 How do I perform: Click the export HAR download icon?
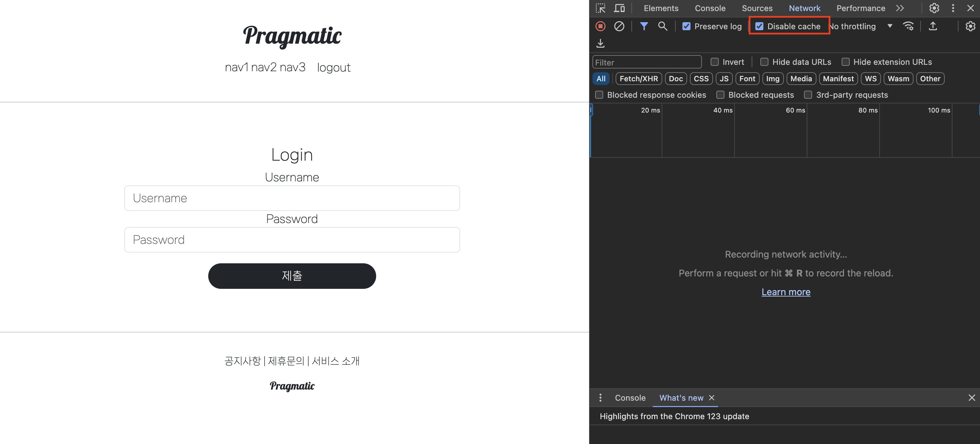click(600, 43)
